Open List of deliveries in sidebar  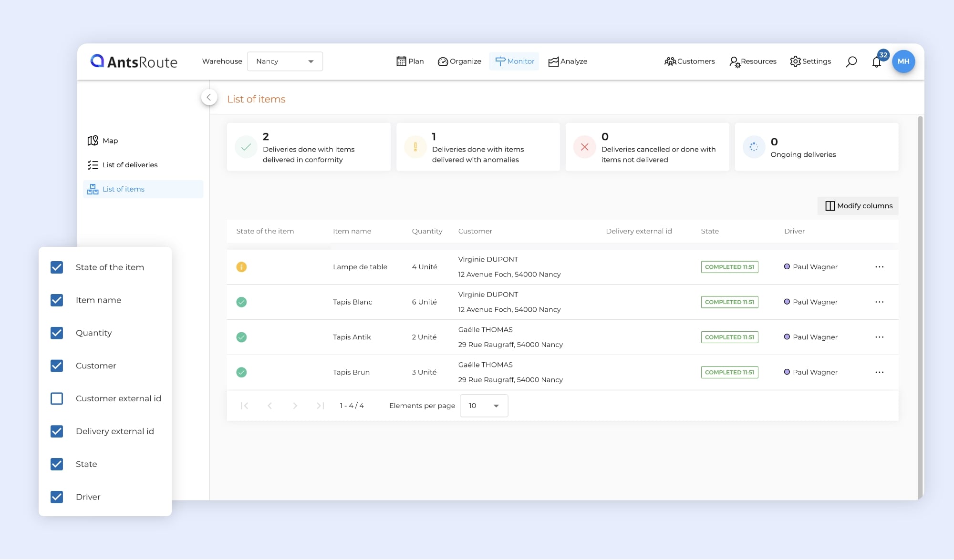130,165
